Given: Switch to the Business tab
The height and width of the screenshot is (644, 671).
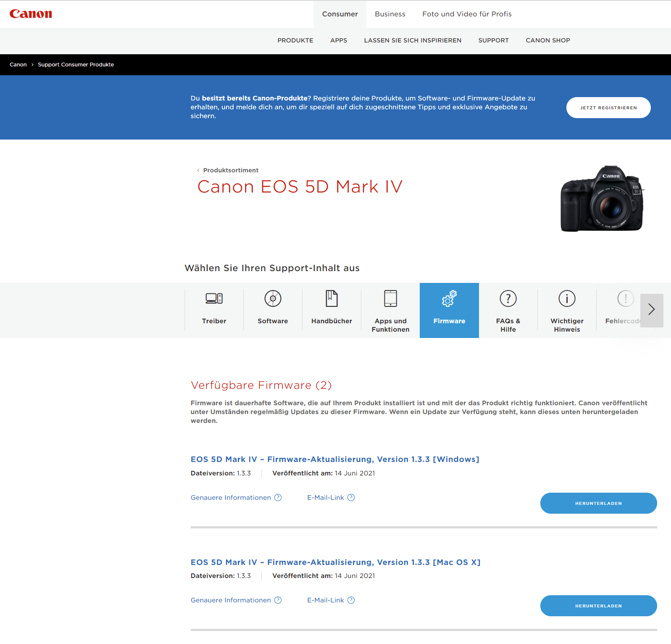Looking at the screenshot, I should point(390,14).
